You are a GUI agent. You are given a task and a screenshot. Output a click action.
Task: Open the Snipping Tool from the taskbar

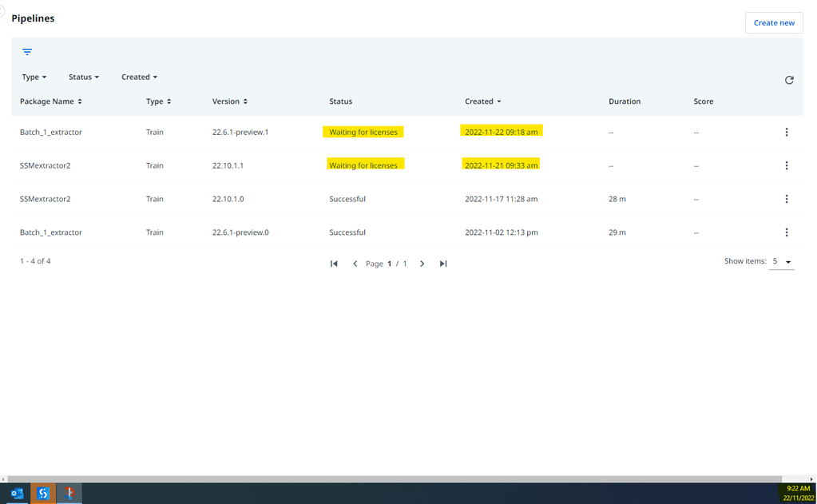70,493
